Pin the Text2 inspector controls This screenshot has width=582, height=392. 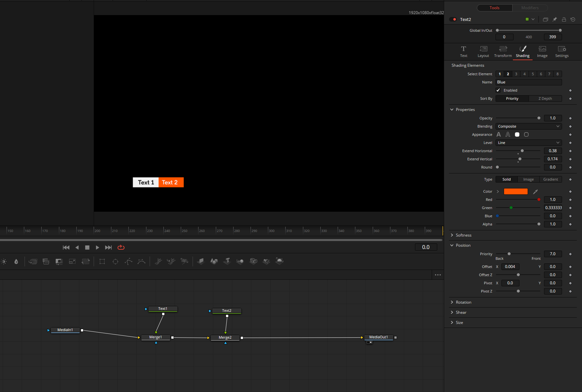[x=554, y=20]
